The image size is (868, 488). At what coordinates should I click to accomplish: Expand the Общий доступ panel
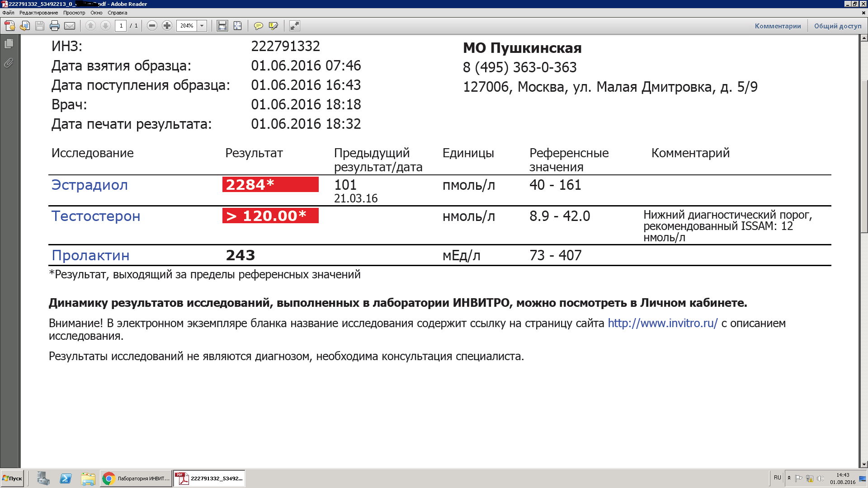coord(838,26)
